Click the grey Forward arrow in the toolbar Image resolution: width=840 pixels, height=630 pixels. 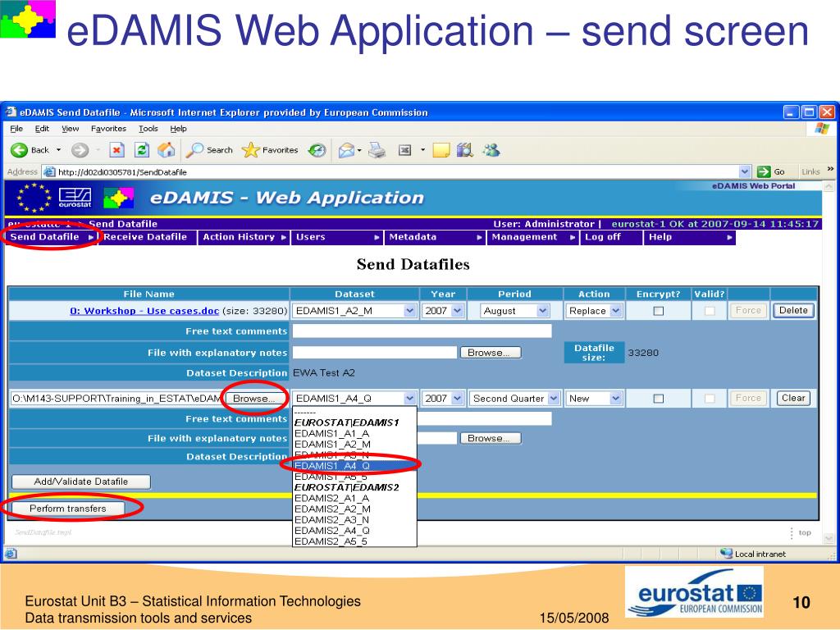click(x=80, y=150)
